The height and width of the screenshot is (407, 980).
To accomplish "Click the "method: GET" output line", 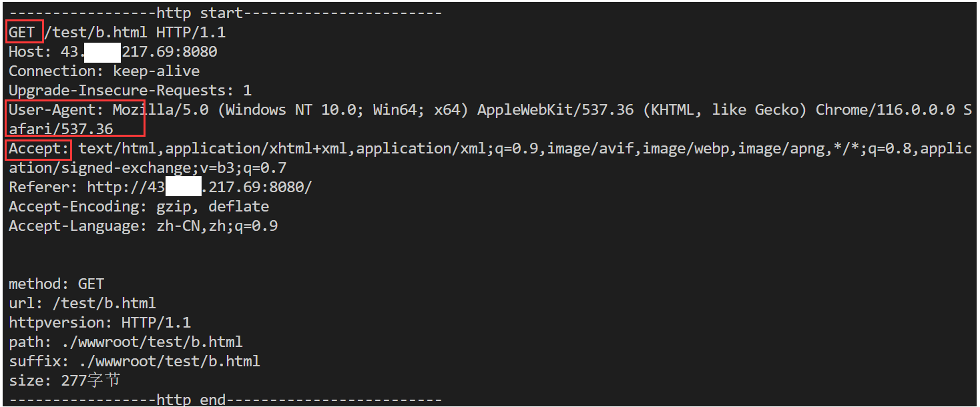I will [x=56, y=284].
